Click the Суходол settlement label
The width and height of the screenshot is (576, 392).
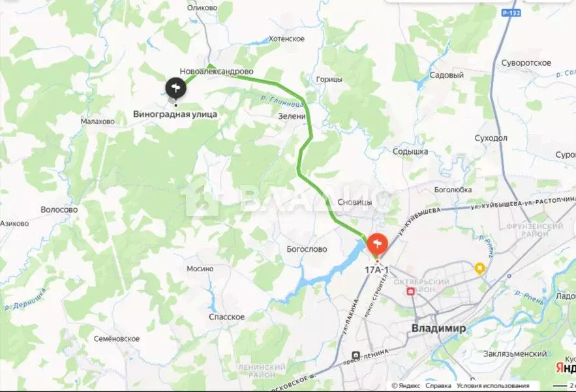tap(491, 138)
